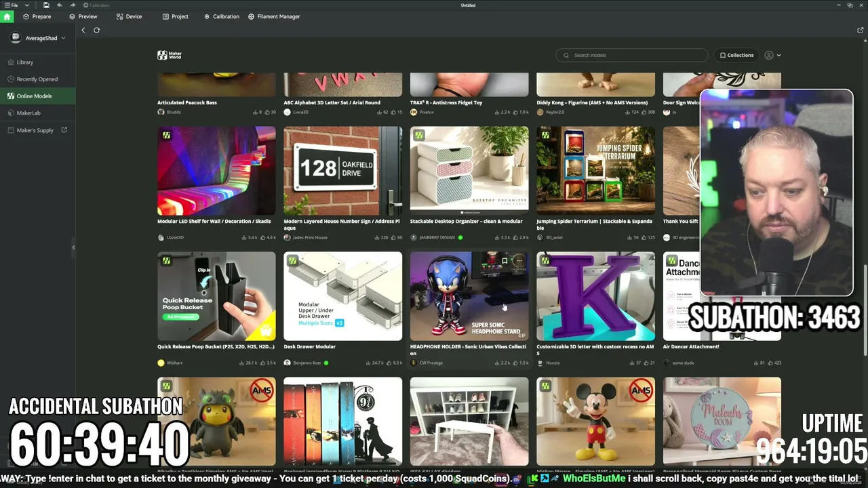Image resolution: width=868 pixels, height=488 pixels.
Task: Expand the AverageShad account dropdown
Action: click(63, 38)
